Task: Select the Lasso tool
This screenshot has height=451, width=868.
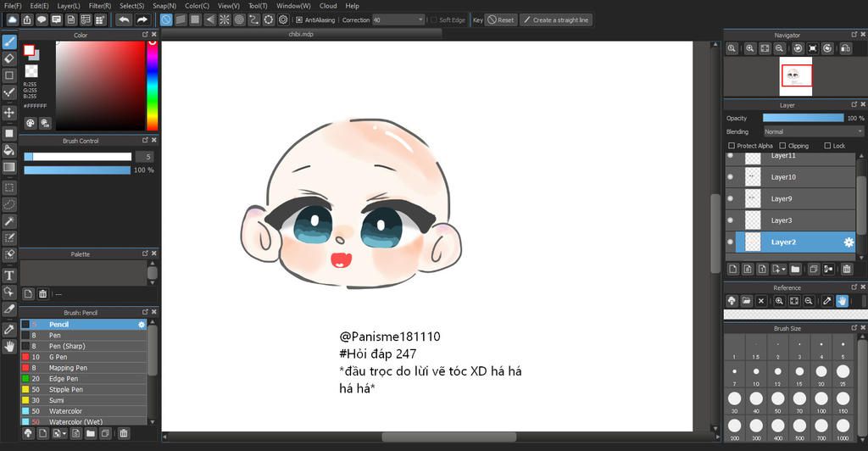Action: point(8,204)
